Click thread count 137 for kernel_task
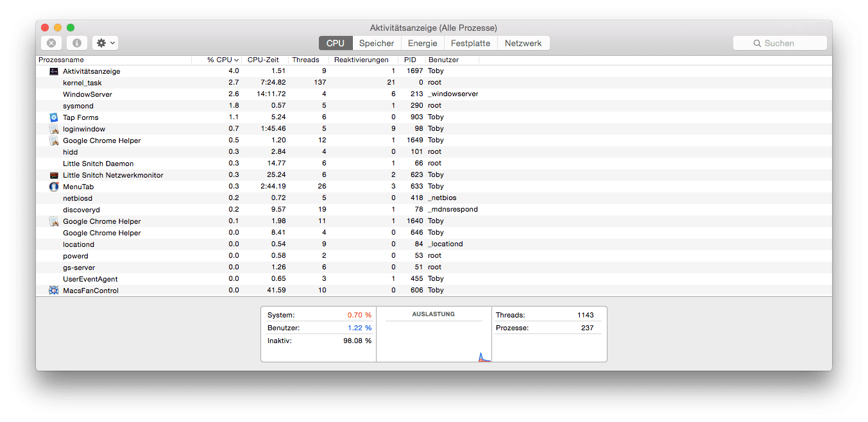 [x=319, y=82]
